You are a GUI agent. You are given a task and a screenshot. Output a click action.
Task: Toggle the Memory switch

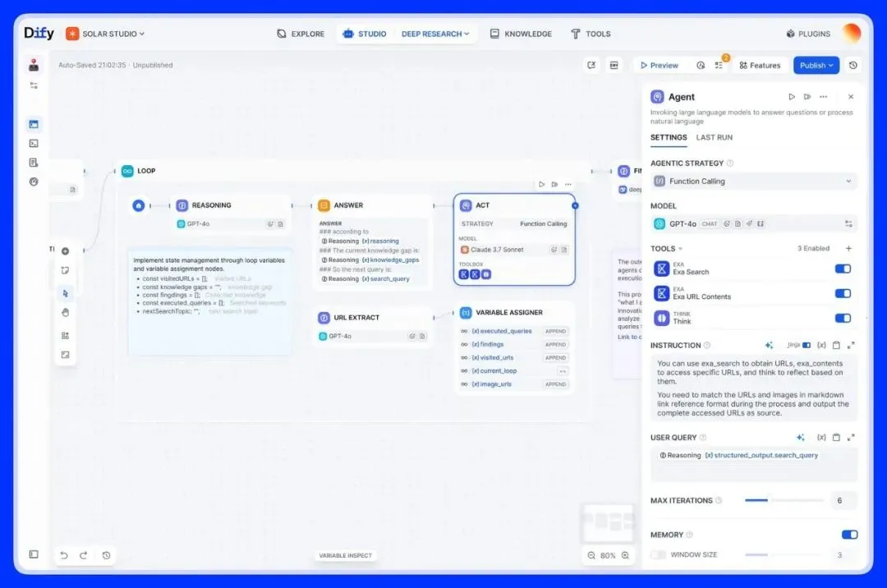point(849,535)
